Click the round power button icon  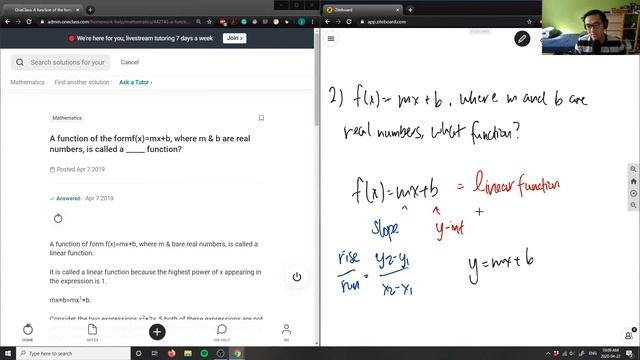pos(297,277)
